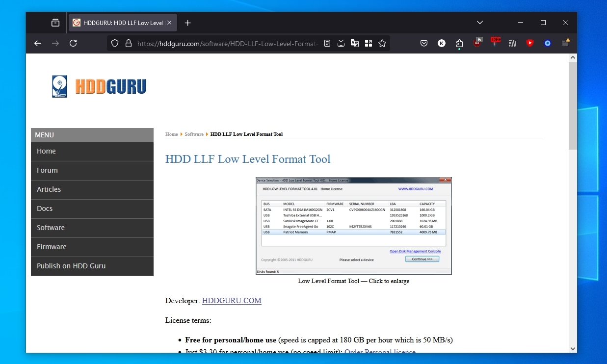607x364 pixels.
Task: Open Publish on HDD Guru menu item
Action: [x=92, y=266]
